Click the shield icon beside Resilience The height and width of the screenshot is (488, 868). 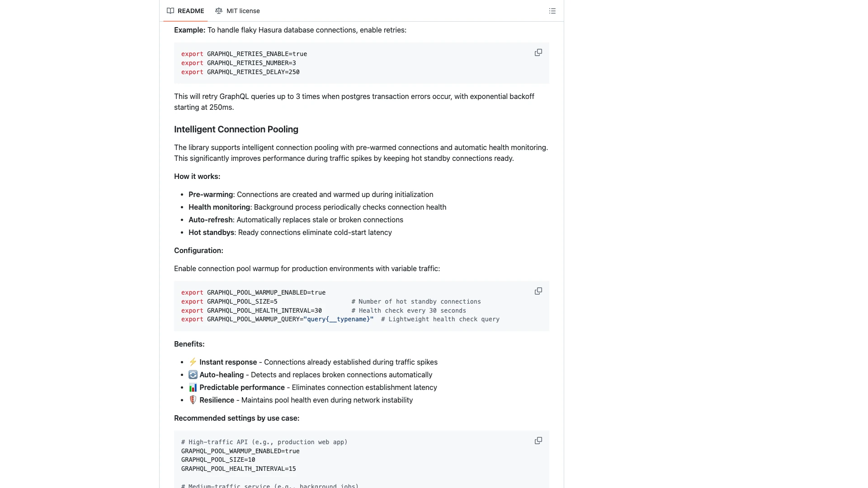point(193,400)
